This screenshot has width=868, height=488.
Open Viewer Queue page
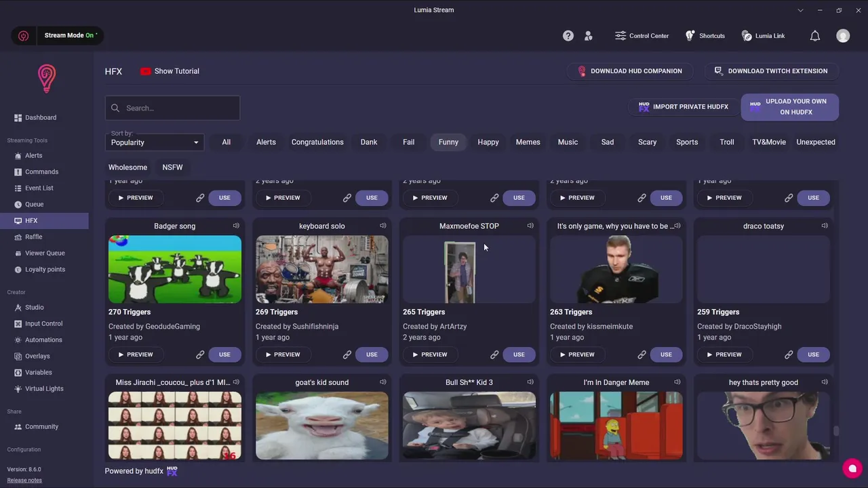tap(44, 253)
